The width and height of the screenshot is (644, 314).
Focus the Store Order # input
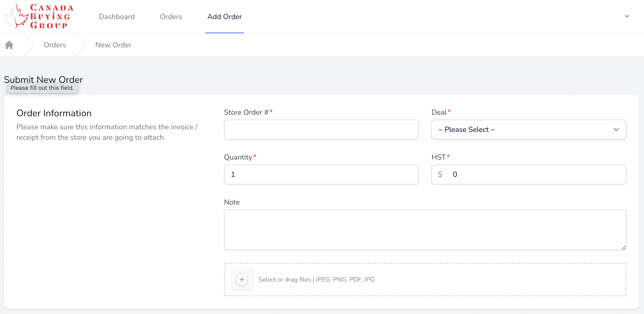[x=321, y=130]
